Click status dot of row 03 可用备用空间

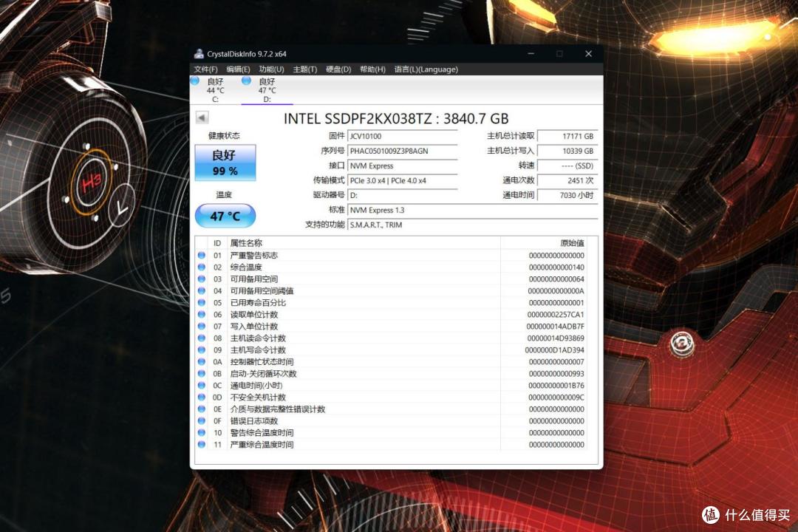(202, 279)
